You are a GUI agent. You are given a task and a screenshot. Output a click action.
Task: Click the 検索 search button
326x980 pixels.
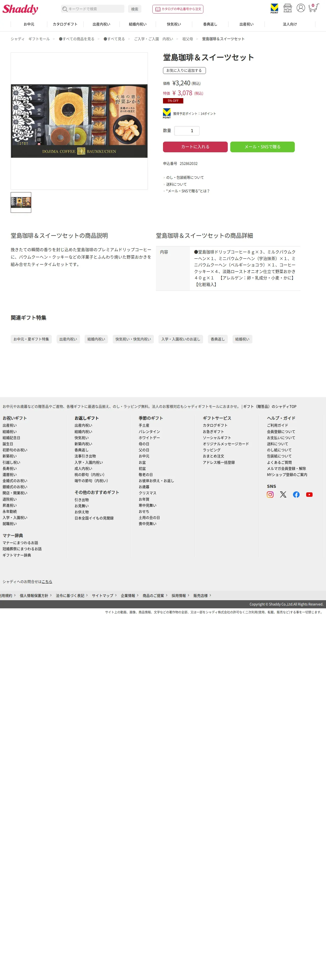(x=135, y=9)
